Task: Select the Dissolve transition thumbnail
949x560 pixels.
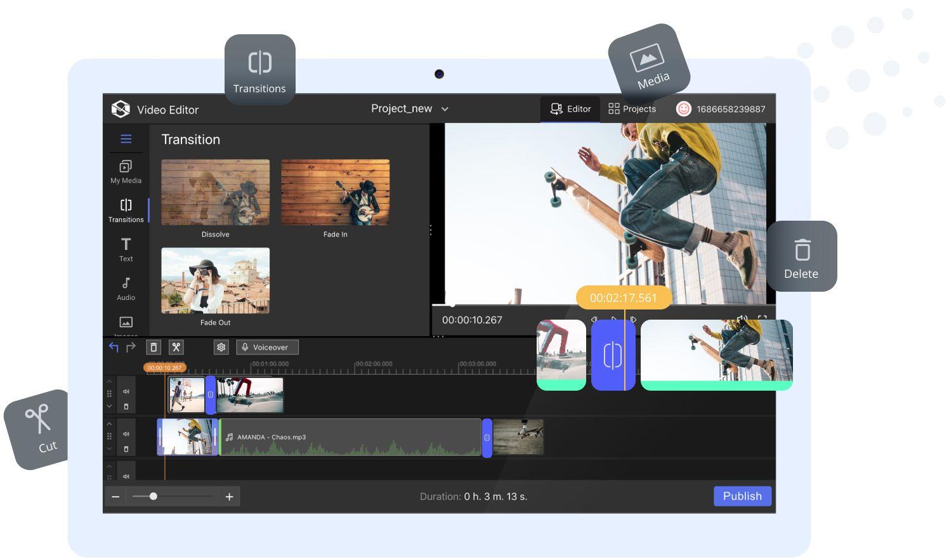Action: (x=215, y=192)
